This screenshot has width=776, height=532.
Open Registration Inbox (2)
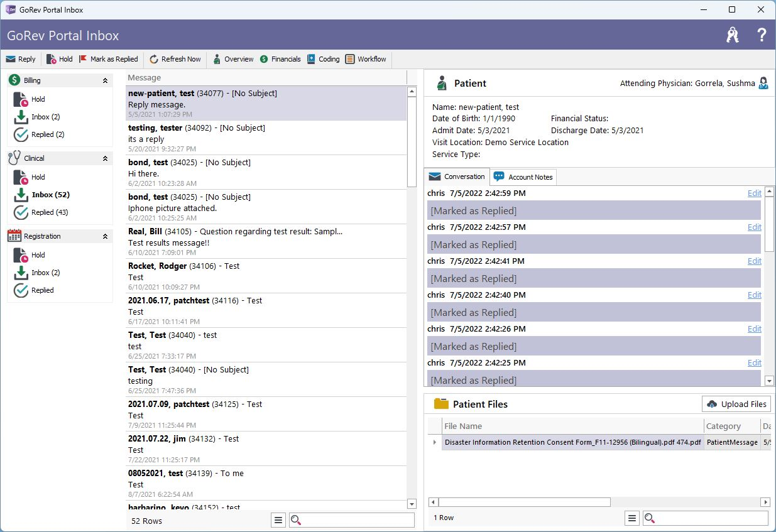[x=37, y=273]
